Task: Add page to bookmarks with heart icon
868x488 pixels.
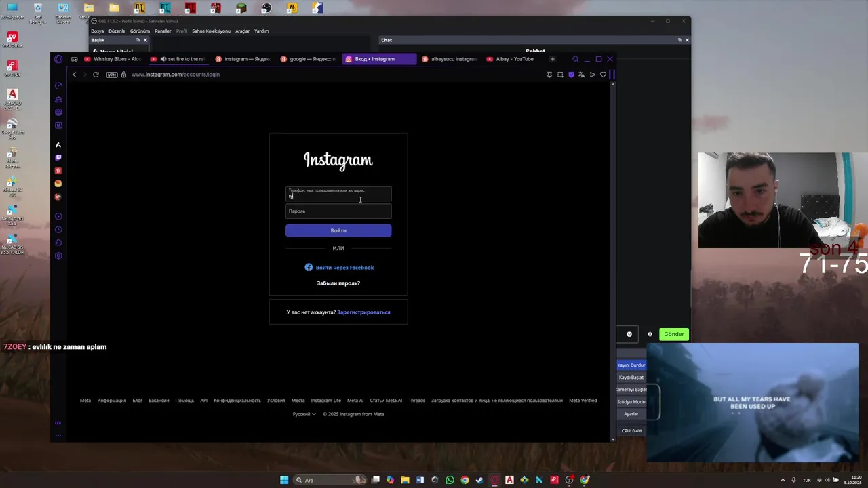Action: tap(603, 75)
